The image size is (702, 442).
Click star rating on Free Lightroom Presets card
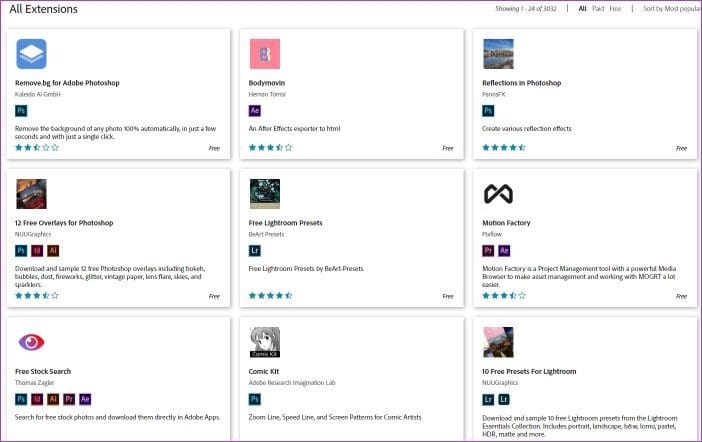click(x=270, y=296)
